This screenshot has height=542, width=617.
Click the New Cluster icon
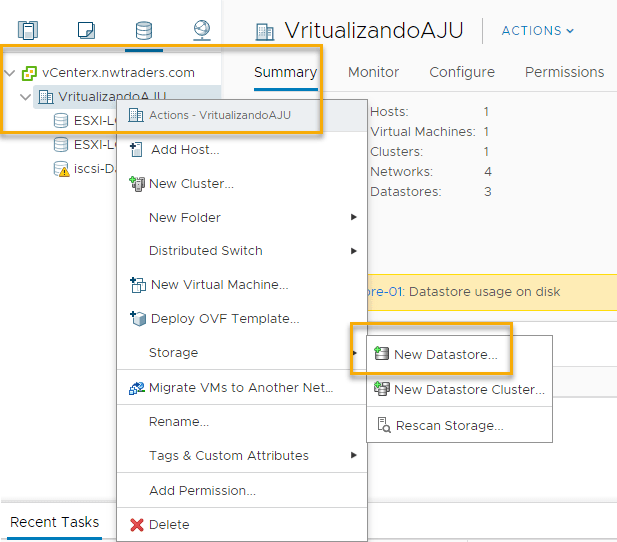137,184
